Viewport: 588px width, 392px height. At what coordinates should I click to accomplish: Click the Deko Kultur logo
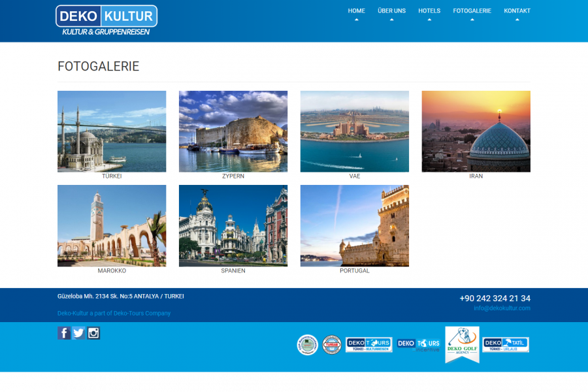coord(106,20)
